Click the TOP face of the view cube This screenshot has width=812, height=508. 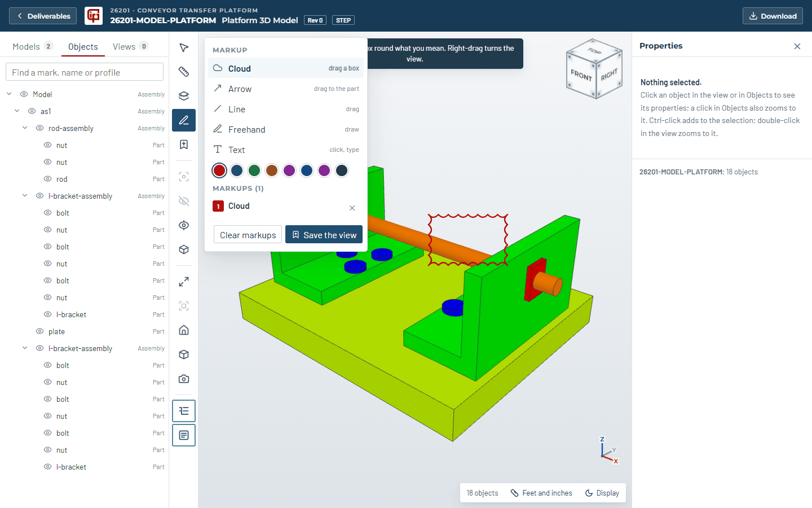594,51
